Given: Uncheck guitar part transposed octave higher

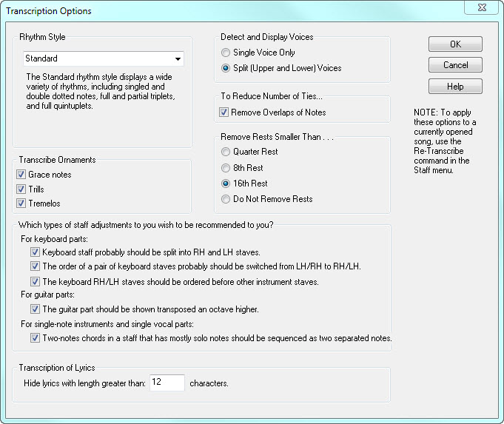Looking at the screenshot, I should 36,309.
